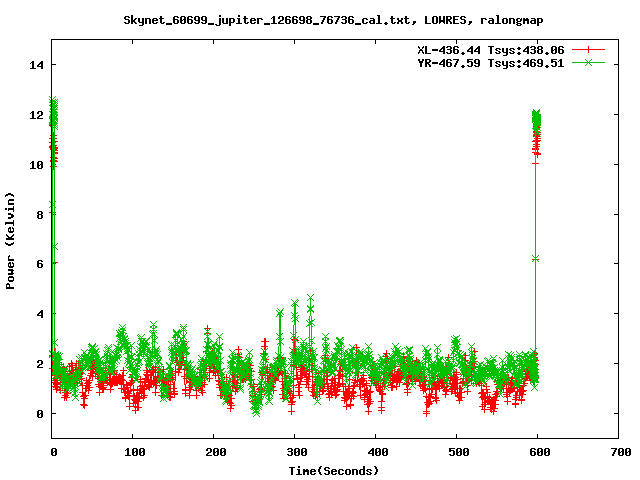Click the legend entry XL-436.44 Tsys:438.06
The height and width of the screenshot is (480, 640).
pyautogui.click(x=491, y=50)
